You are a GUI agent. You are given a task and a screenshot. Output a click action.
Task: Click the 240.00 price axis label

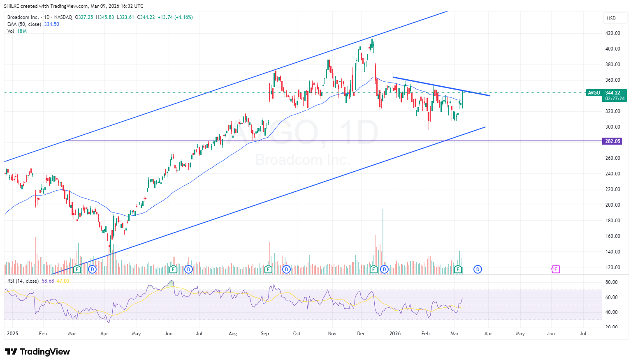613,174
